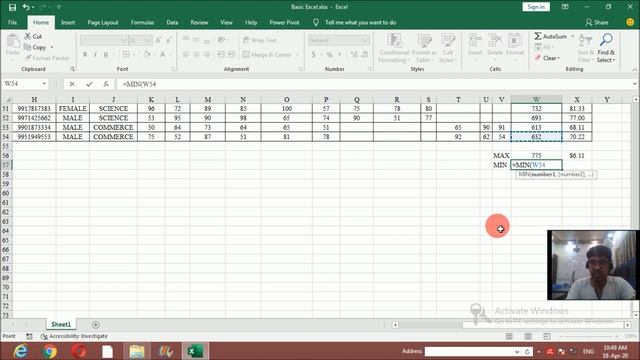Image resolution: width=640 pixels, height=360 pixels.
Task: Switch to the Review tab
Action: tap(199, 22)
